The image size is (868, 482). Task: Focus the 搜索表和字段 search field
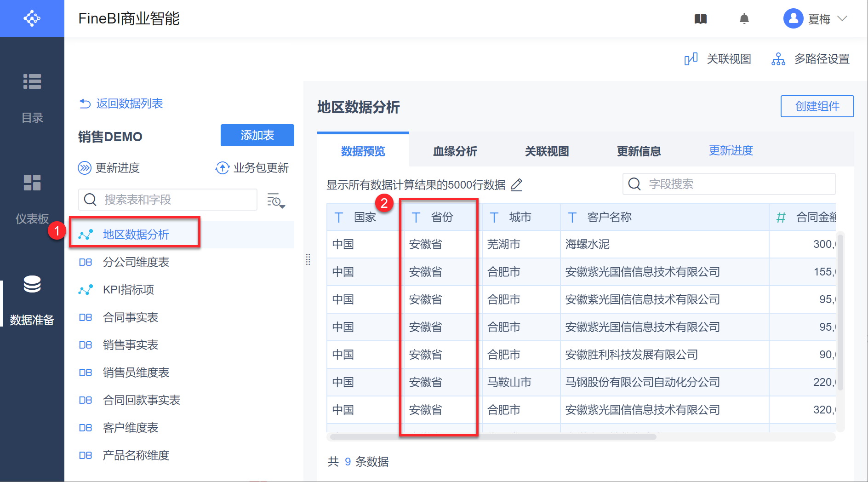pyautogui.click(x=168, y=200)
